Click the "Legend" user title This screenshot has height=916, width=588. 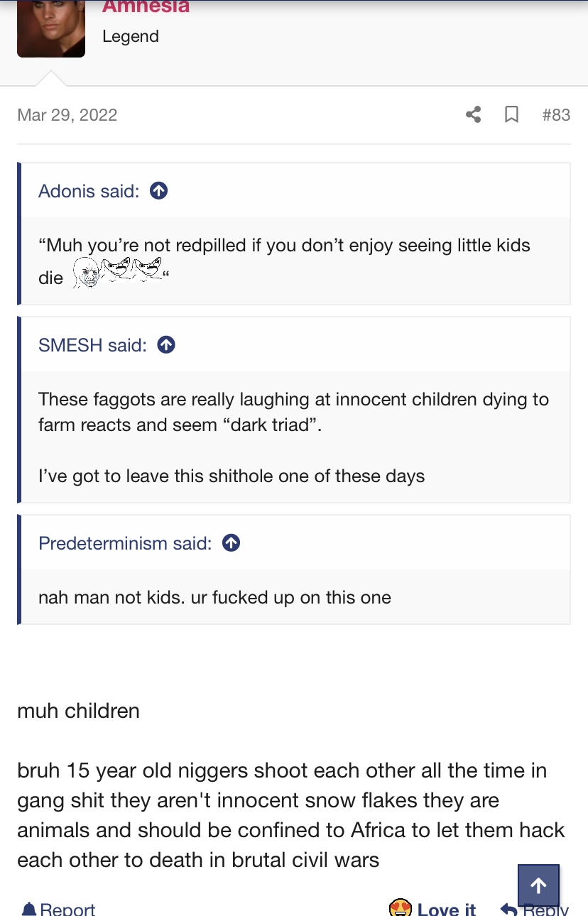[131, 36]
